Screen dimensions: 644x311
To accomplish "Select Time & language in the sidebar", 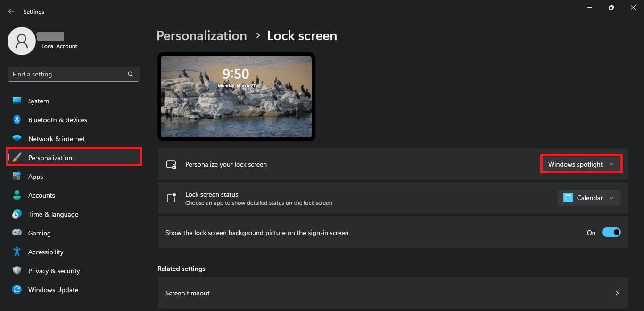I will (x=53, y=214).
